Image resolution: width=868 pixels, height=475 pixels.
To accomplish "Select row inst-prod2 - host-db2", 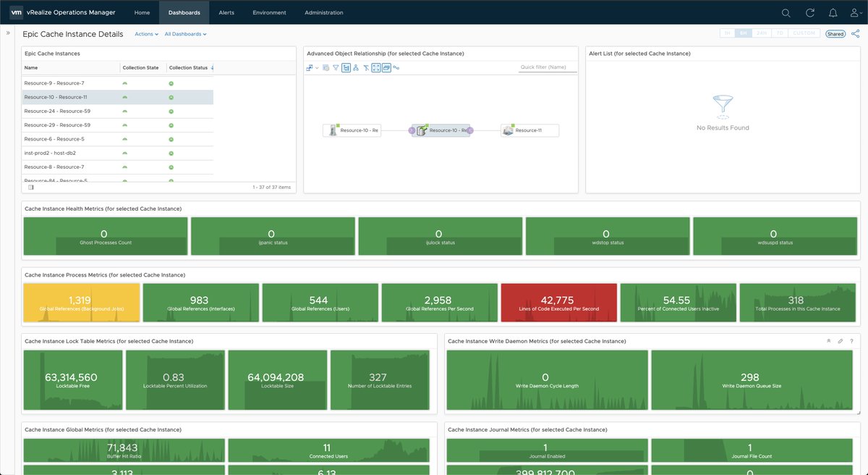I will [x=117, y=153].
